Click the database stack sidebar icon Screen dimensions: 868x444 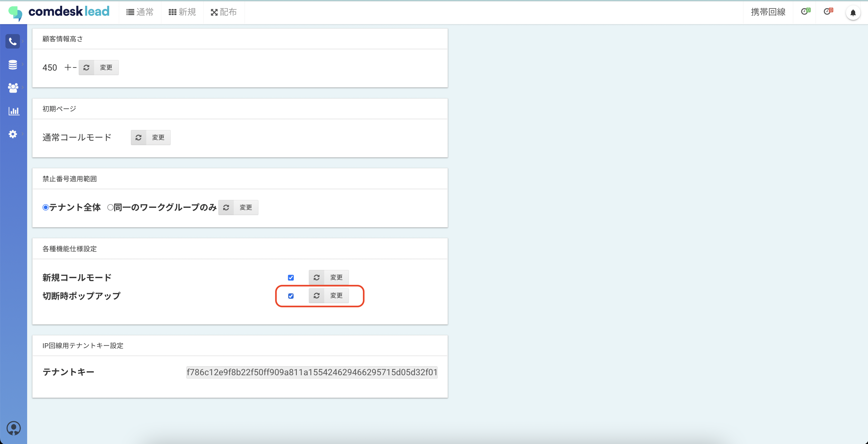pos(13,64)
